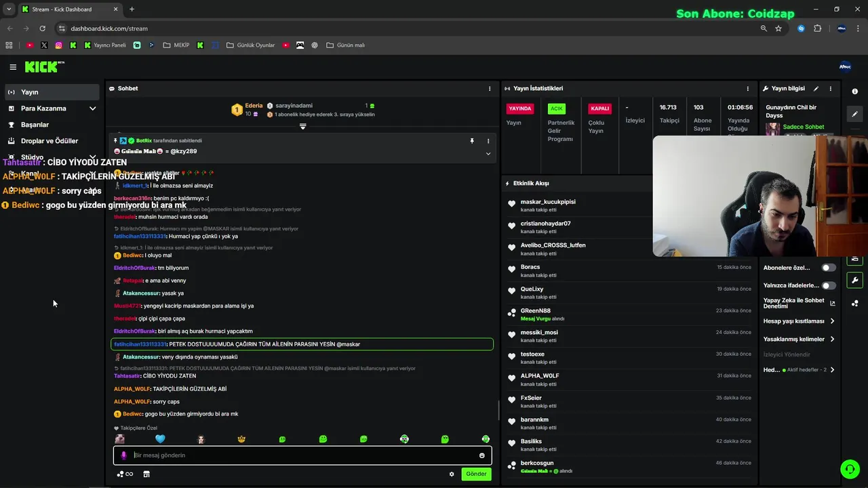Open the Yayın bilgisi panel three-dot menu
This screenshot has height=488, width=868.
[x=831, y=89]
